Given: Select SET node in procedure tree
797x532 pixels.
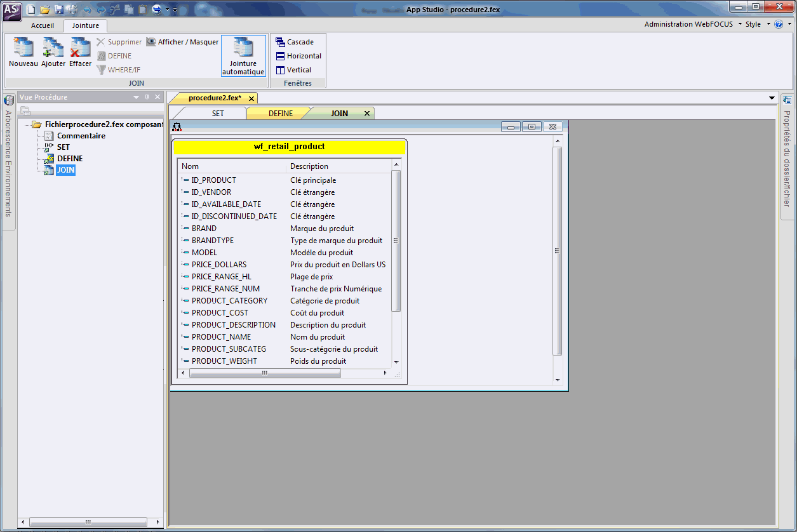Looking at the screenshot, I should [x=57, y=147].
